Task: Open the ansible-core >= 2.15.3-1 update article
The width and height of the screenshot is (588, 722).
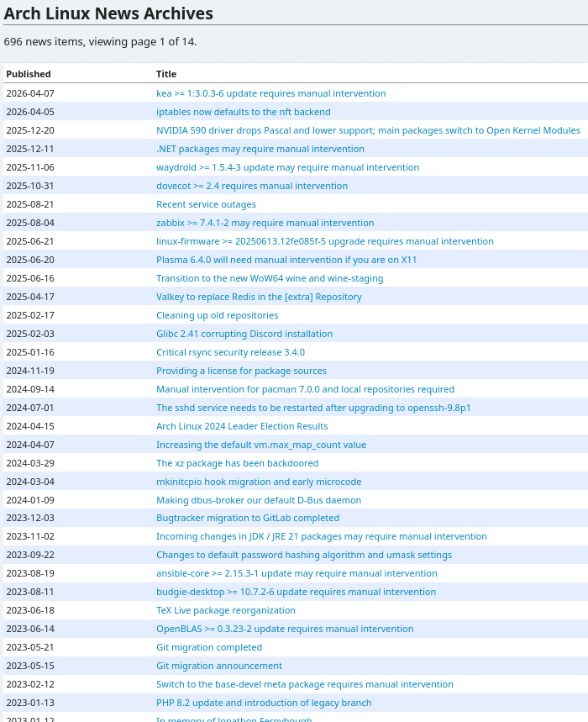Action: click(x=297, y=573)
